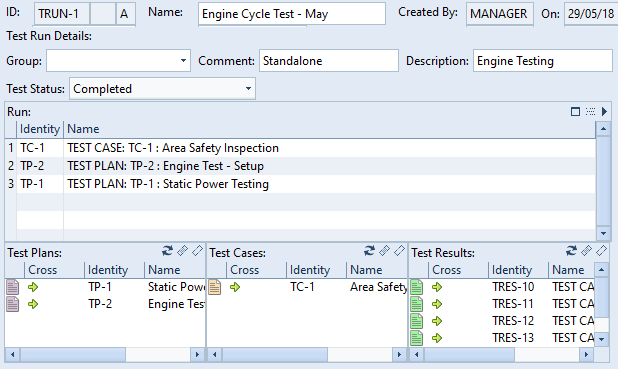This screenshot has height=369, width=618.
Task: Click the dotted grid icon in Run panel header
Action: pyautogui.click(x=590, y=112)
